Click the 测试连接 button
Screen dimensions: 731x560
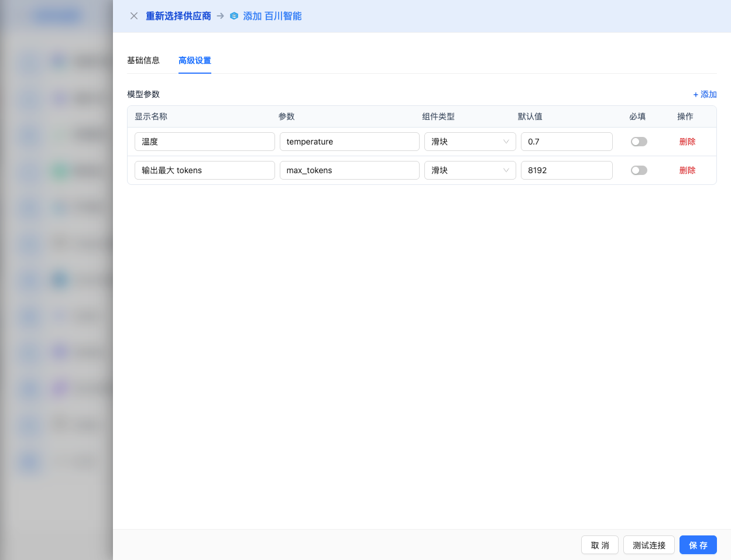point(648,545)
